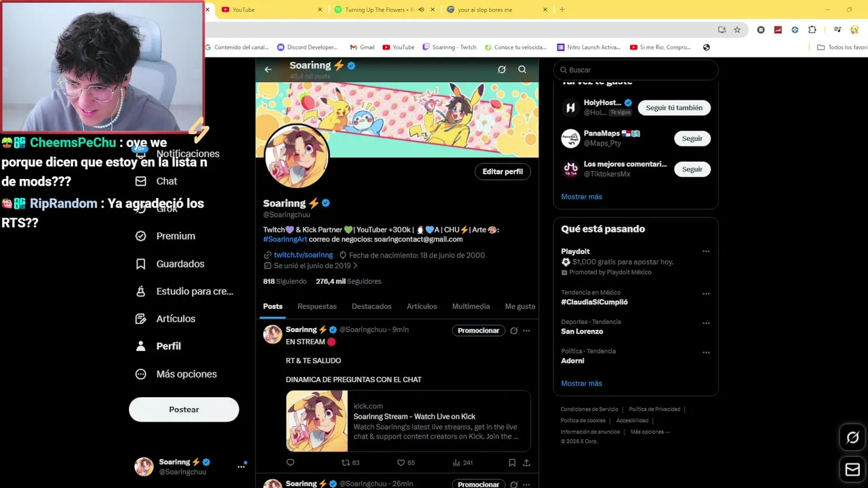Switch to the Destacados tab

pos(372,306)
